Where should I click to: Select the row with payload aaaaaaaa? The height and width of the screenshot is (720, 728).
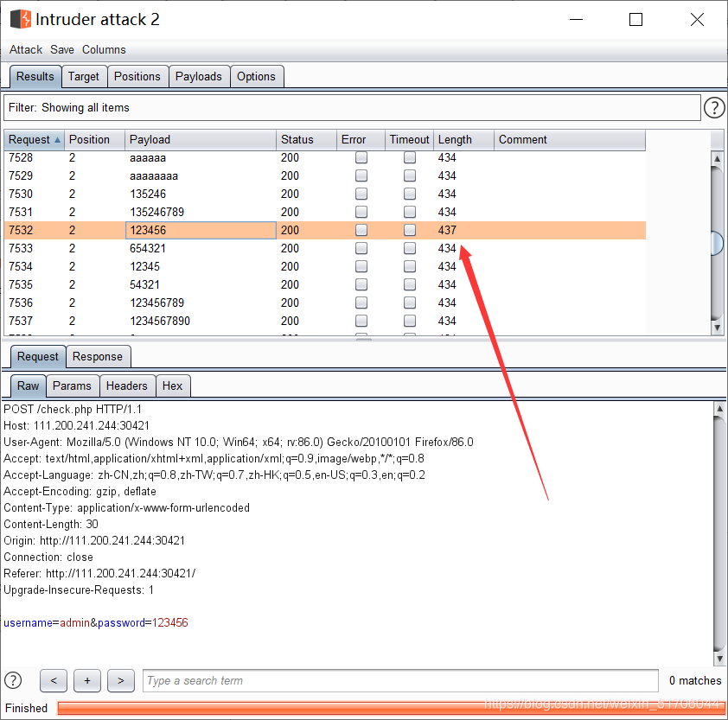pyautogui.click(x=325, y=176)
